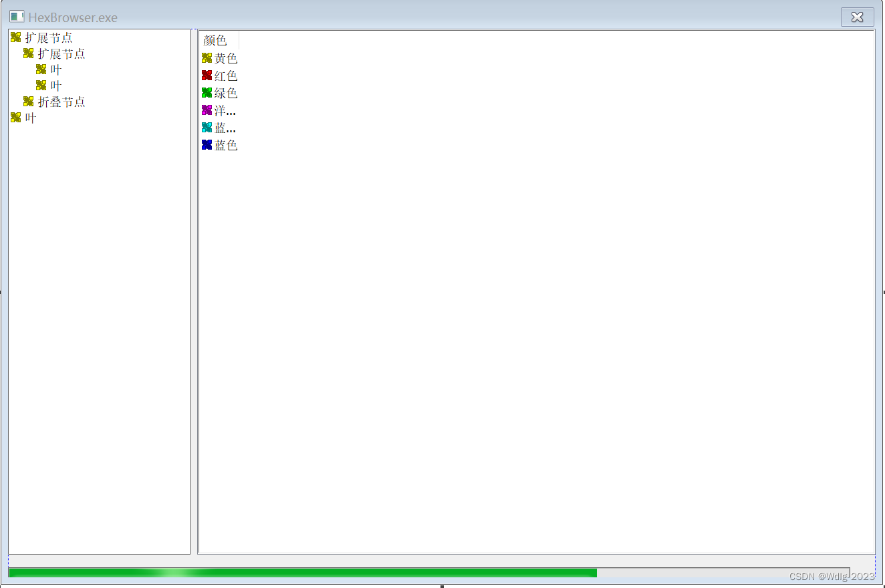The height and width of the screenshot is (588, 885).
Task: Click icon of upper 叶 under nested 扩展节点
Action: 41,69
